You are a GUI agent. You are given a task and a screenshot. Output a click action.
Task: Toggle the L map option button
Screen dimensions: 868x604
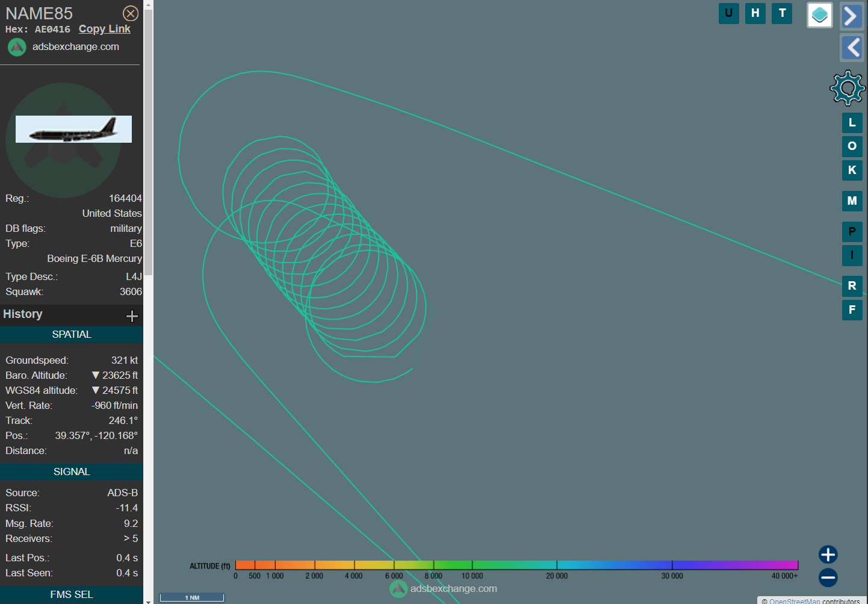pos(852,123)
